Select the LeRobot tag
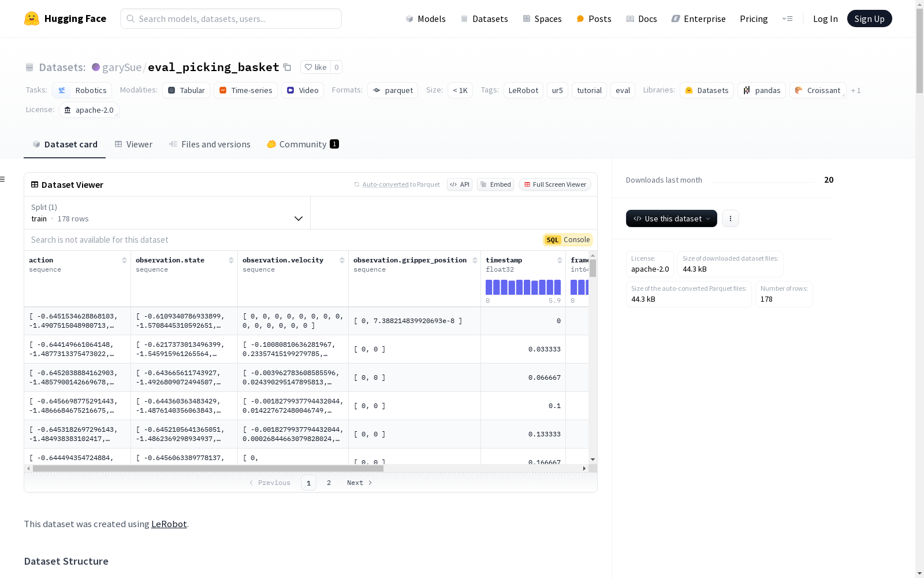The width and height of the screenshot is (924, 578). coord(523,90)
